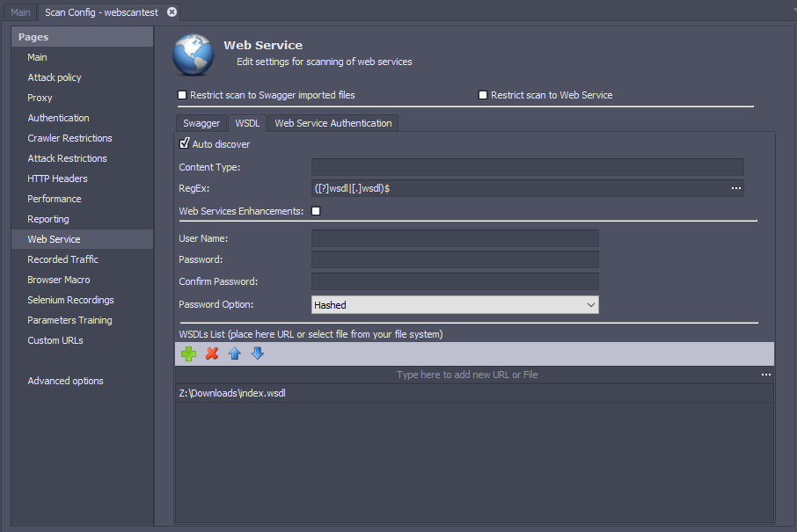Open the HTTP Headers page
This screenshot has width=797, height=532.
[83, 179]
